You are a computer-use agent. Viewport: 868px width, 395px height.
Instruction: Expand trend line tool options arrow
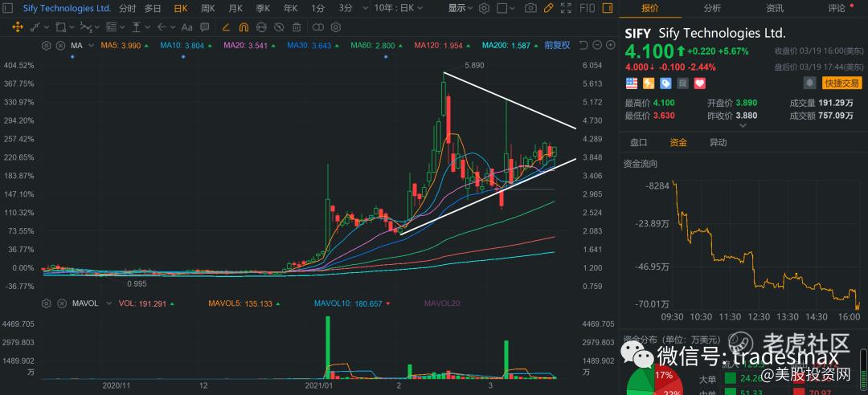click(47, 27)
